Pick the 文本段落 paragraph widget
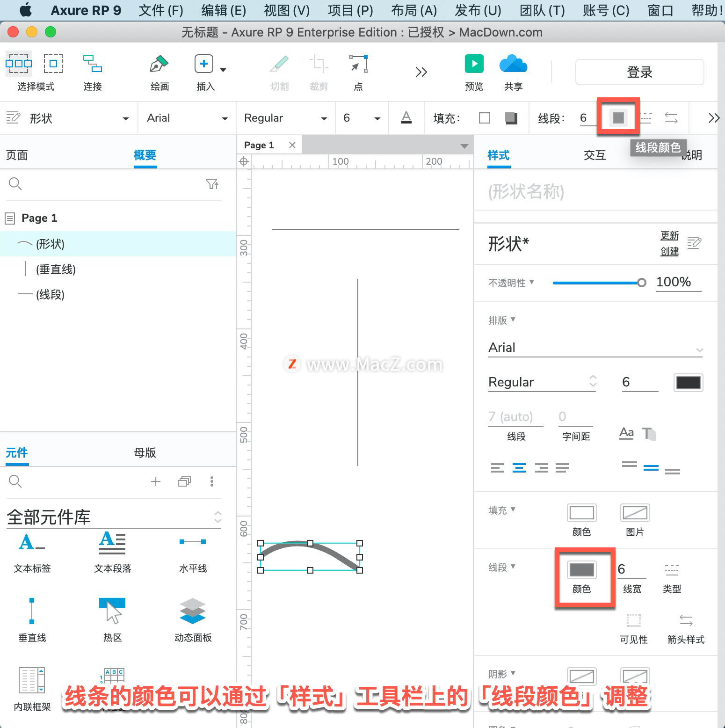The image size is (725, 728). (x=113, y=553)
